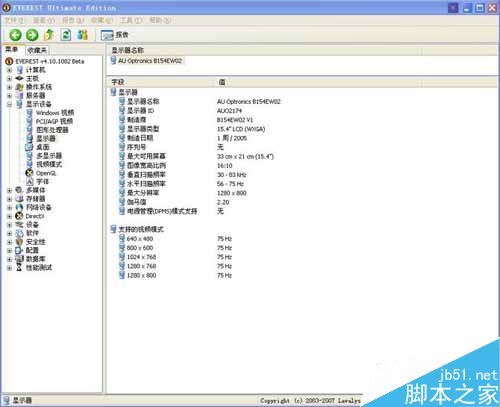Switch to the 菜单 tab

coord(12,50)
